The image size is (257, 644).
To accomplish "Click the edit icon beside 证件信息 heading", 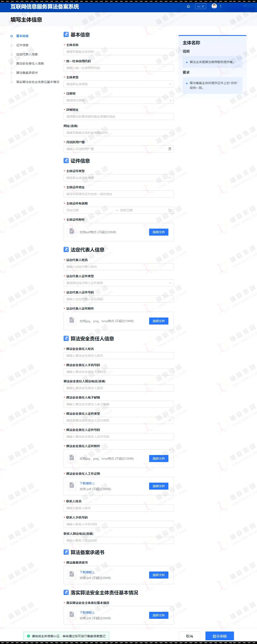I will [66, 161].
